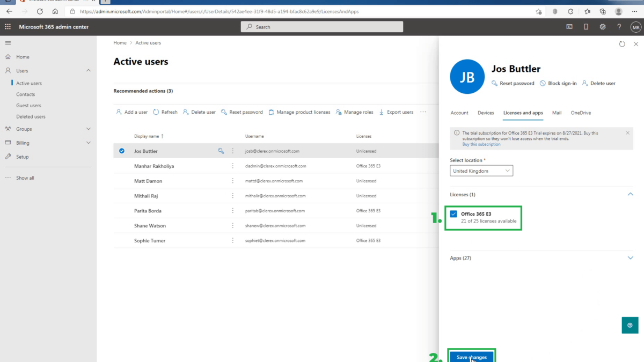Open more actions for Sophie Turner row

click(233, 241)
